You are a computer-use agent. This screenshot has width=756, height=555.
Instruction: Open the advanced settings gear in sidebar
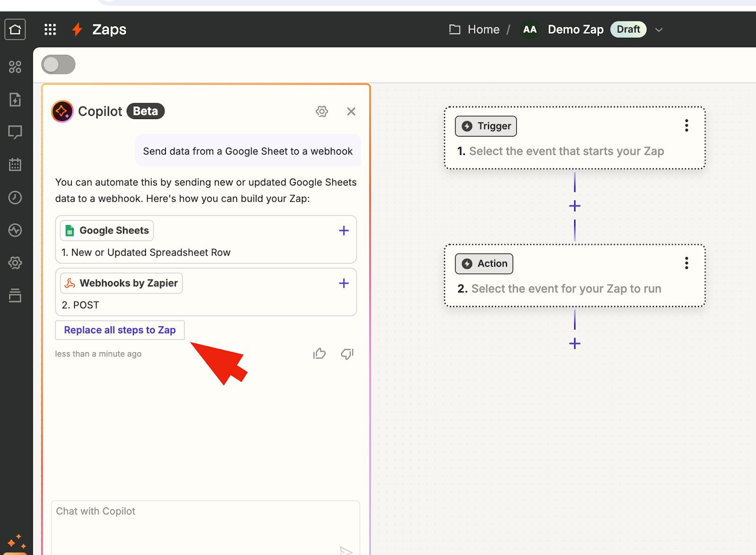tap(15, 263)
